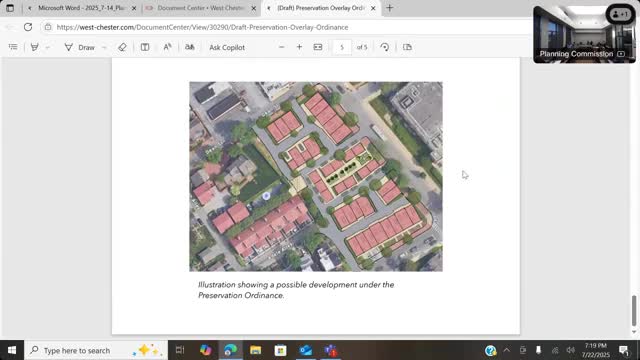Click the Get Help tray icon
The image size is (640, 360).
491,350
